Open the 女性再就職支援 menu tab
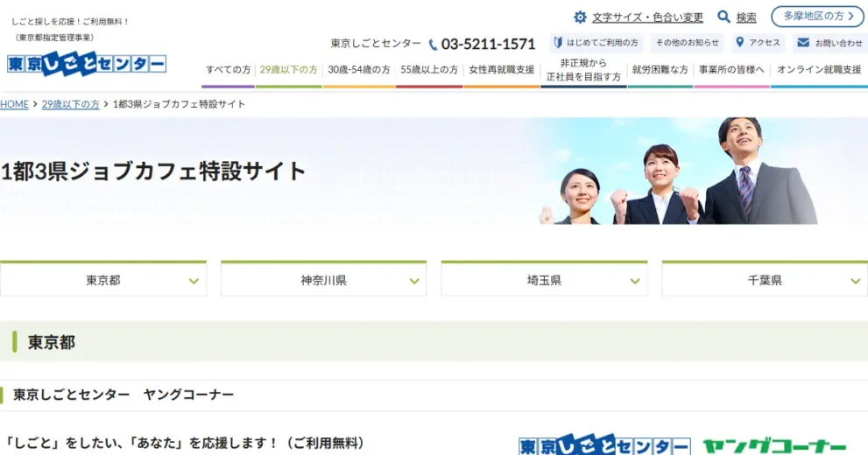The height and width of the screenshot is (455, 868). [x=502, y=70]
